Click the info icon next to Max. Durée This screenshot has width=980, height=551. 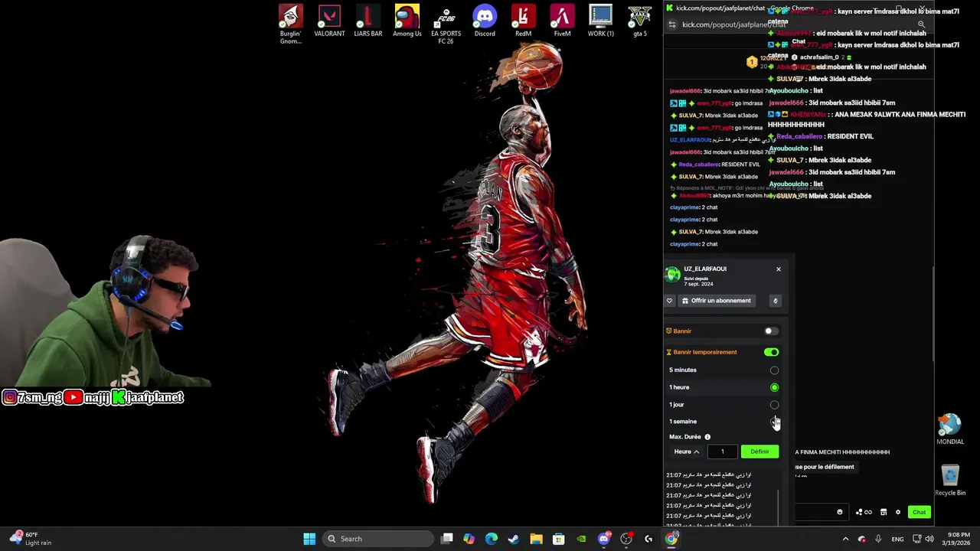(x=707, y=437)
